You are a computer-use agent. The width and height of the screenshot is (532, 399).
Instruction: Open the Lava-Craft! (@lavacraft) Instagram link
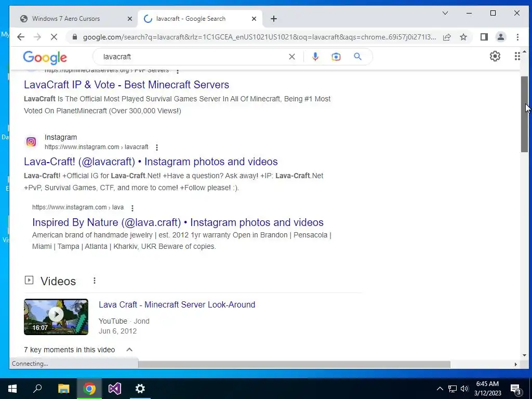[151, 162]
